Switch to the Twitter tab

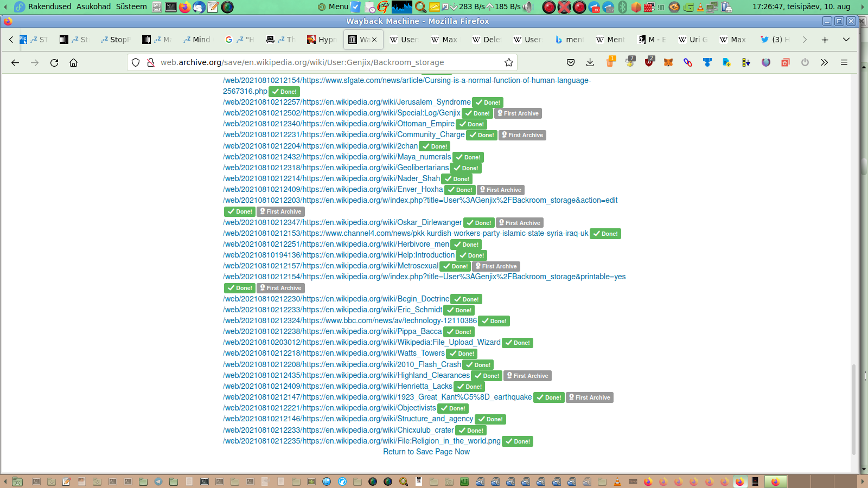tap(775, 40)
